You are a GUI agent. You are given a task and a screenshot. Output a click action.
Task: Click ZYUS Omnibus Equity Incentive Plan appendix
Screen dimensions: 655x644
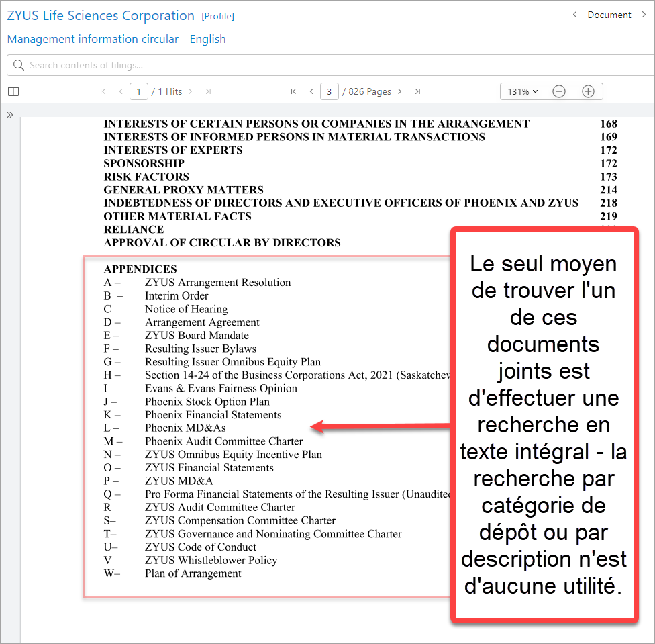234,455
